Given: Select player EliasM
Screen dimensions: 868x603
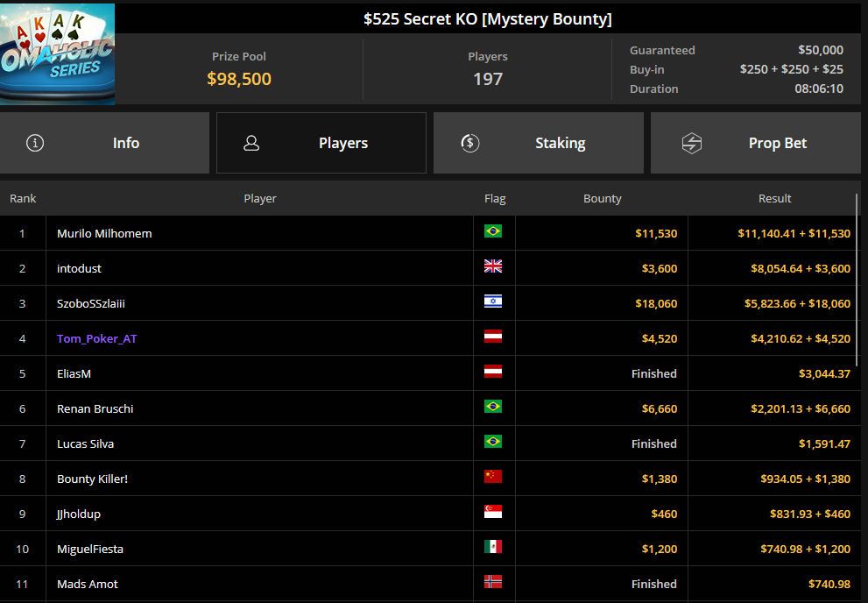Looking at the screenshot, I should click(x=74, y=373).
